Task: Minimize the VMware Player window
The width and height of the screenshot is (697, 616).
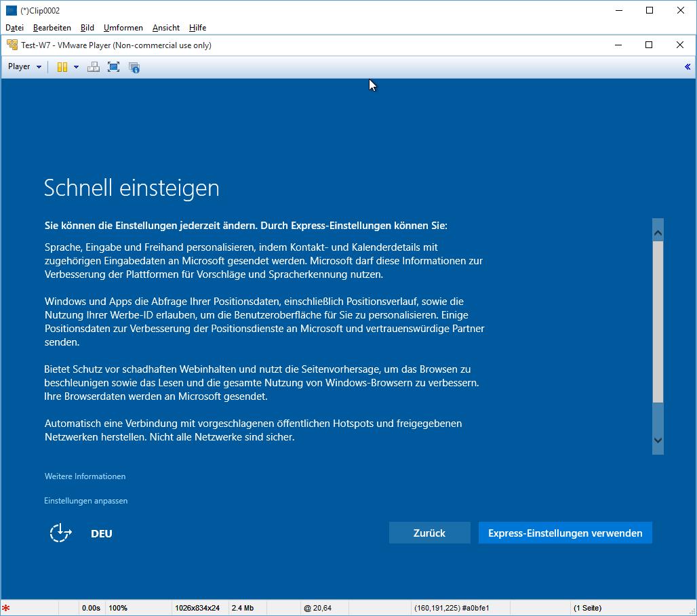Action: coord(618,45)
